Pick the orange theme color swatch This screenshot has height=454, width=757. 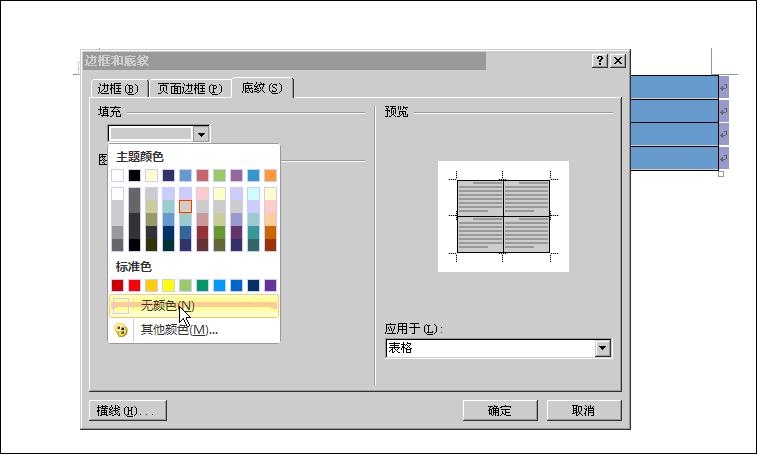(270, 175)
